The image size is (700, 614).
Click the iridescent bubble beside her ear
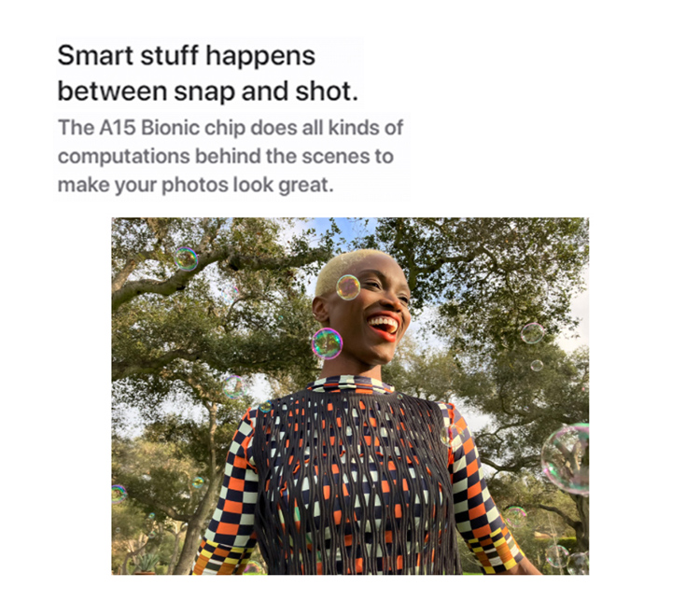[x=327, y=343]
